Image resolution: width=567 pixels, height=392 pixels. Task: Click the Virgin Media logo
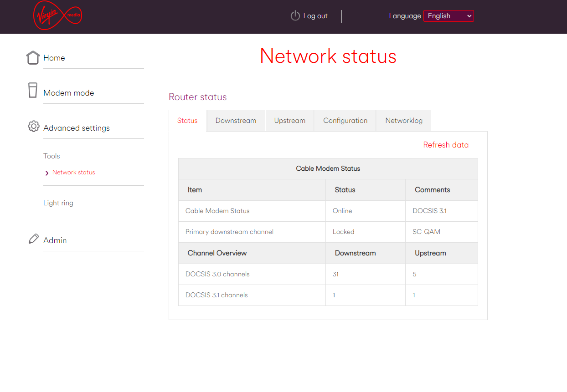pos(57,15)
